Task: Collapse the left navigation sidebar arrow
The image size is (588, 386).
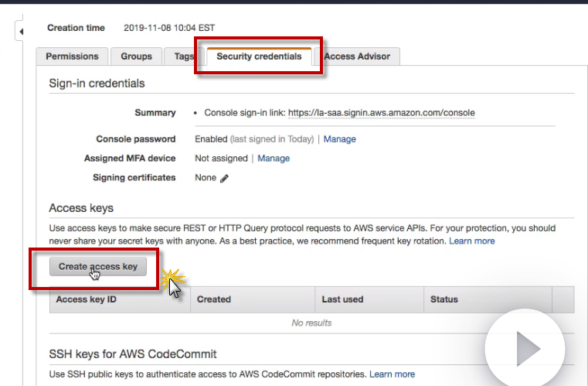Action: pyautogui.click(x=21, y=32)
